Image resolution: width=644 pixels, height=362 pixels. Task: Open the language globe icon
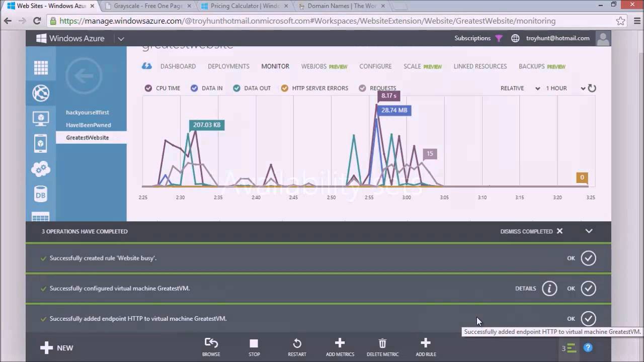click(x=515, y=38)
